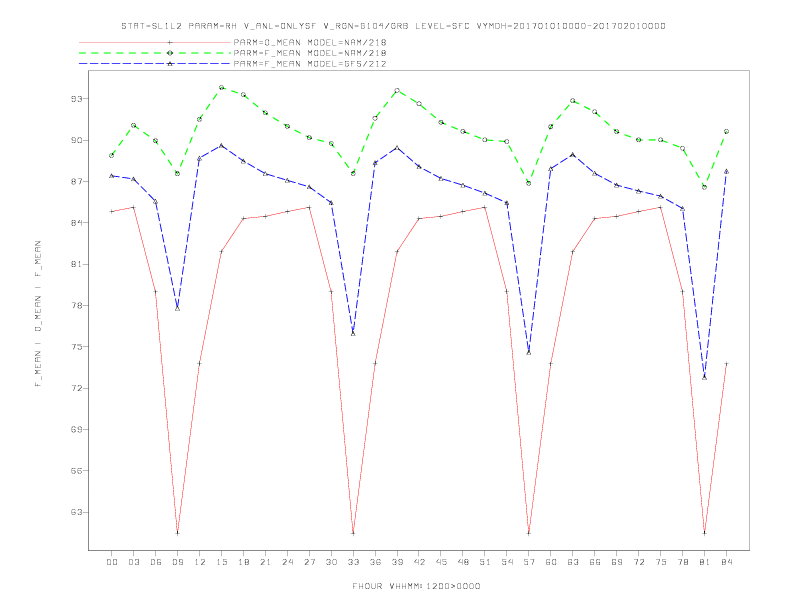Click forecast hour 75 label on horizontal axis
Screen dimensions: 792x612
point(661,562)
